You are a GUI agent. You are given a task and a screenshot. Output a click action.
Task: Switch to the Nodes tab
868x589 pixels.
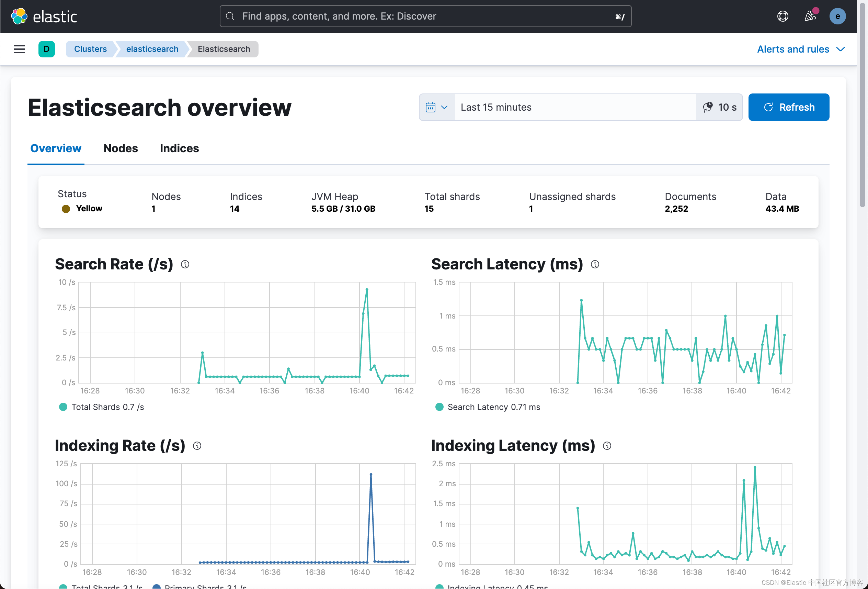pos(120,148)
